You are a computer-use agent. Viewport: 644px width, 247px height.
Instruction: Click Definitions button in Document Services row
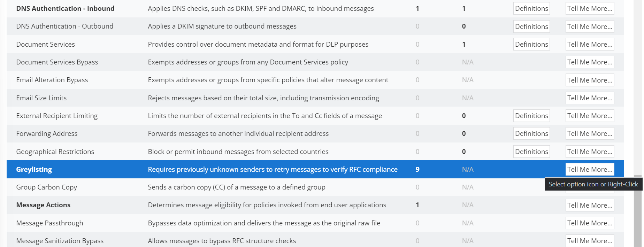point(531,44)
